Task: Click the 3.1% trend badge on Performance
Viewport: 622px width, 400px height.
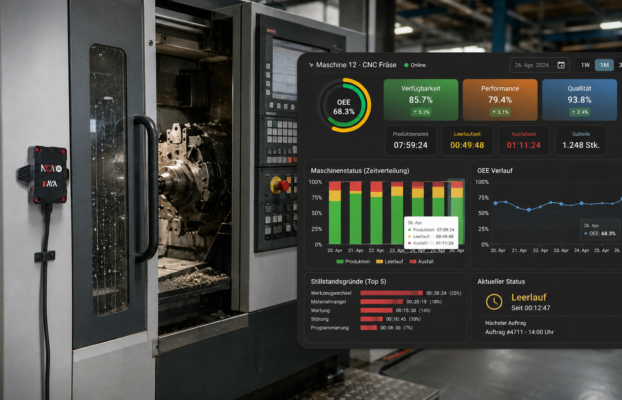Action: click(500, 112)
